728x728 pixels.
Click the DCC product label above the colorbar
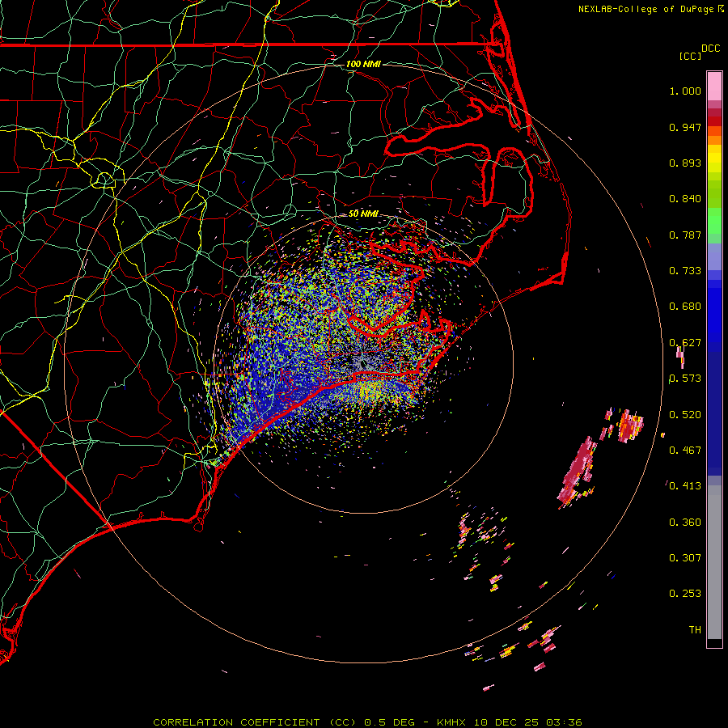click(710, 49)
